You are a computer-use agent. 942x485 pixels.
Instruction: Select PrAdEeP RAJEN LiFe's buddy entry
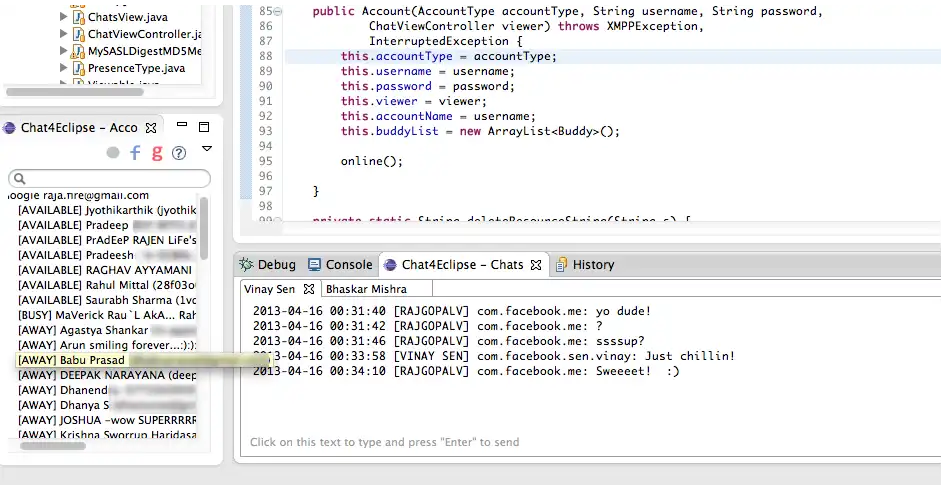click(x=107, y=240)
